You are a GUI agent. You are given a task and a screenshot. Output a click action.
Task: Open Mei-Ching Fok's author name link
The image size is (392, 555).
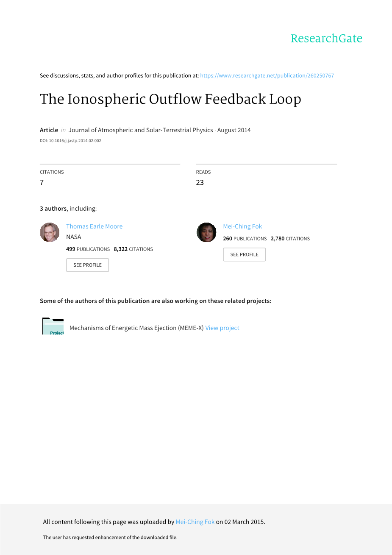(x=242, y=226)
